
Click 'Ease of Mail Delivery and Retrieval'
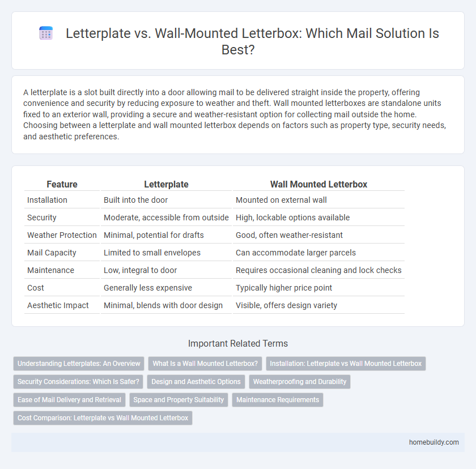pyautogui.click(x=69, y=400)
